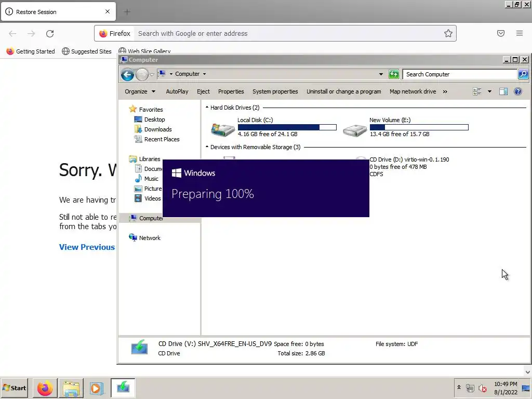532x399 pixels.
Task: Show more toolbar commands chevron
Action: [x=445, y=91]
